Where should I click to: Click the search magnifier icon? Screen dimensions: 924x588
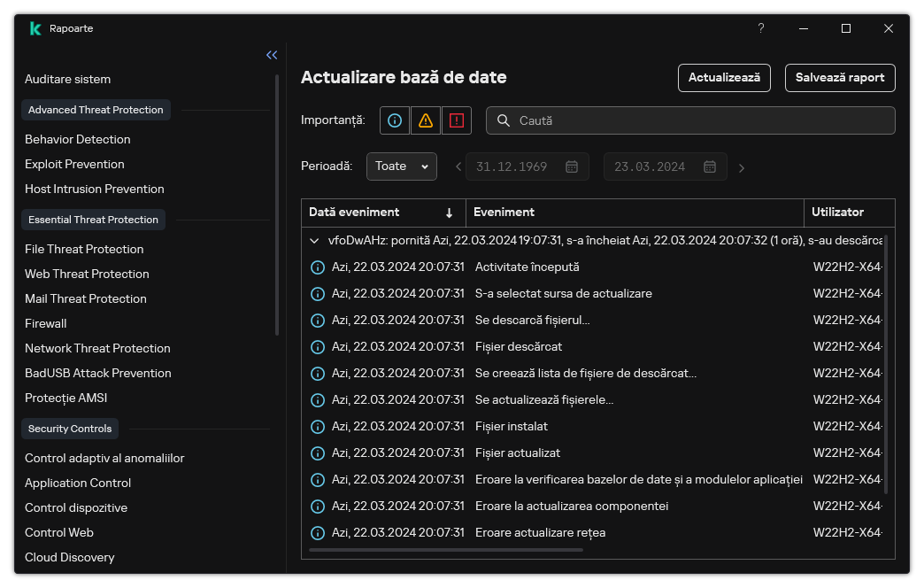pos(503,120)
